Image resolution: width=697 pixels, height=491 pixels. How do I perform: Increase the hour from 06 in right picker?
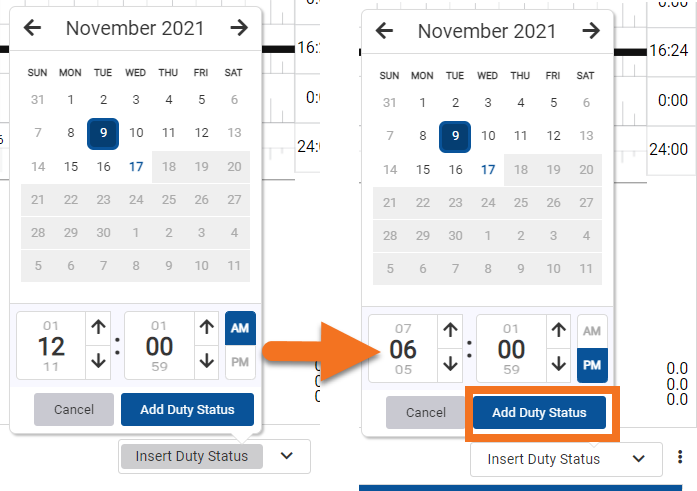(x=450, y=330)
